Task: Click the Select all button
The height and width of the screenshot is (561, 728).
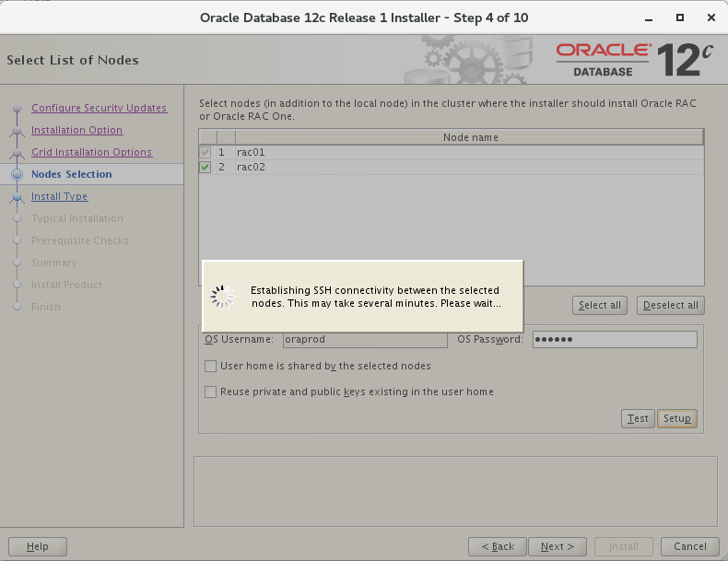Action: pos(599,305)
